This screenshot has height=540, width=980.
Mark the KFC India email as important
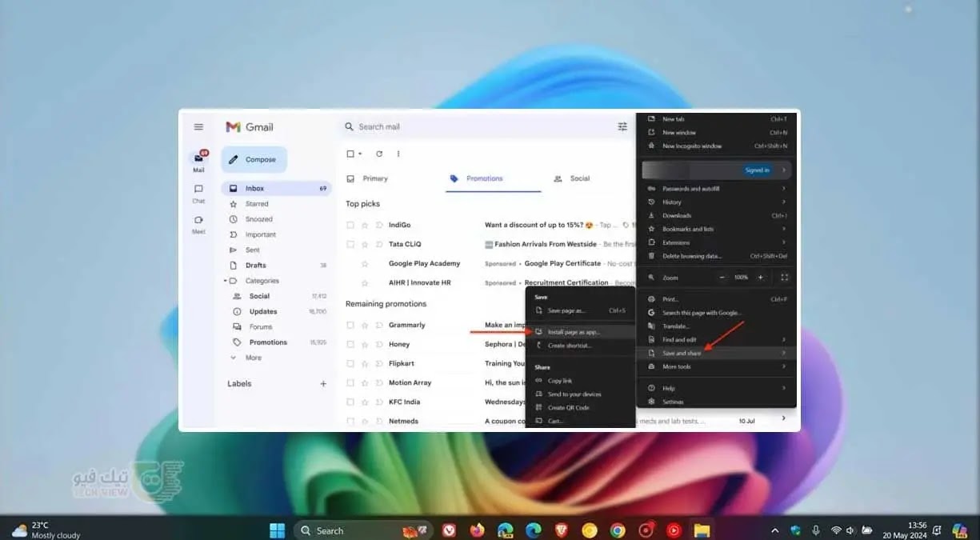[378, 402]
